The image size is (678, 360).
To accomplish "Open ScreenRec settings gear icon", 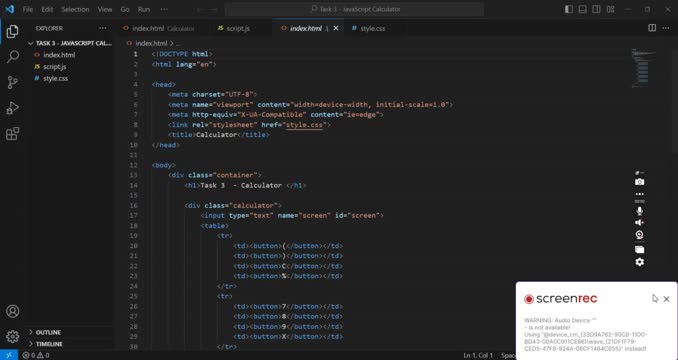I will coord(640,262).
